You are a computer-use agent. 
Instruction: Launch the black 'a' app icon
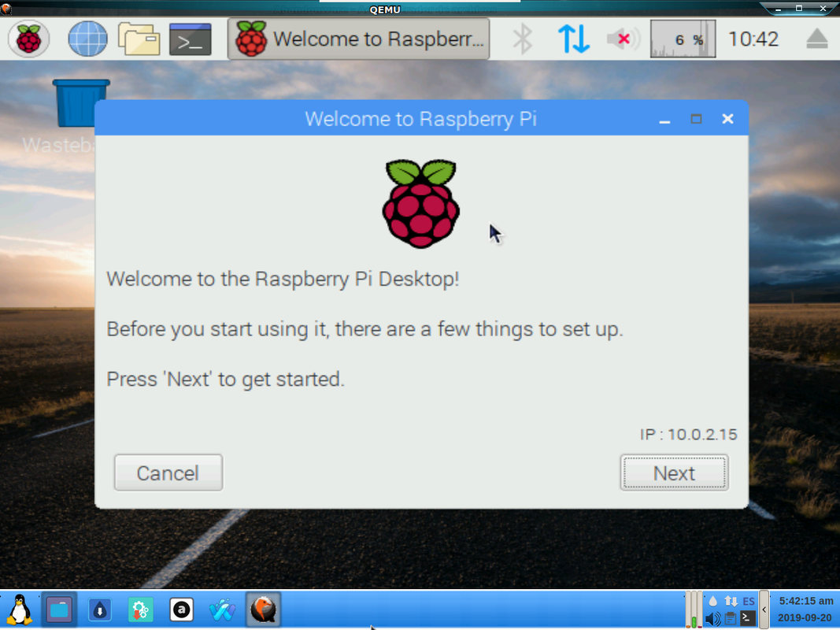[x=182, y=610]
